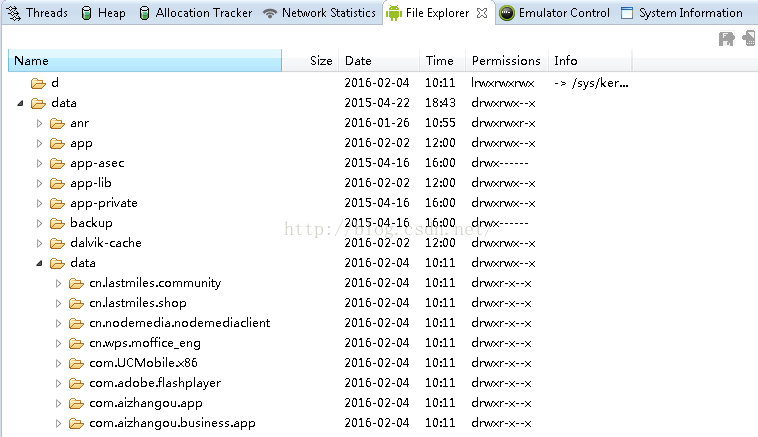Viewport: 758px width, 437px height.
Task: Click the Network Statistics wifi icon
Action: (x=270, y=14)
